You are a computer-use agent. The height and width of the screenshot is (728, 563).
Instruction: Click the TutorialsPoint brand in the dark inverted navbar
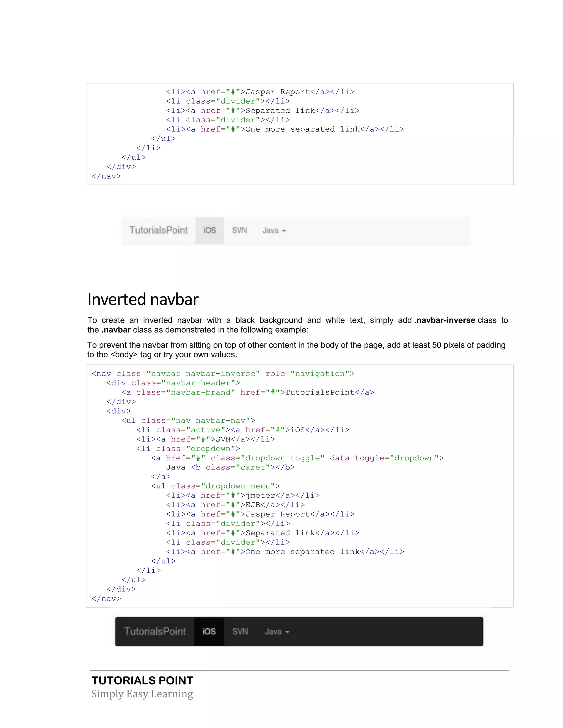(155, 631)
